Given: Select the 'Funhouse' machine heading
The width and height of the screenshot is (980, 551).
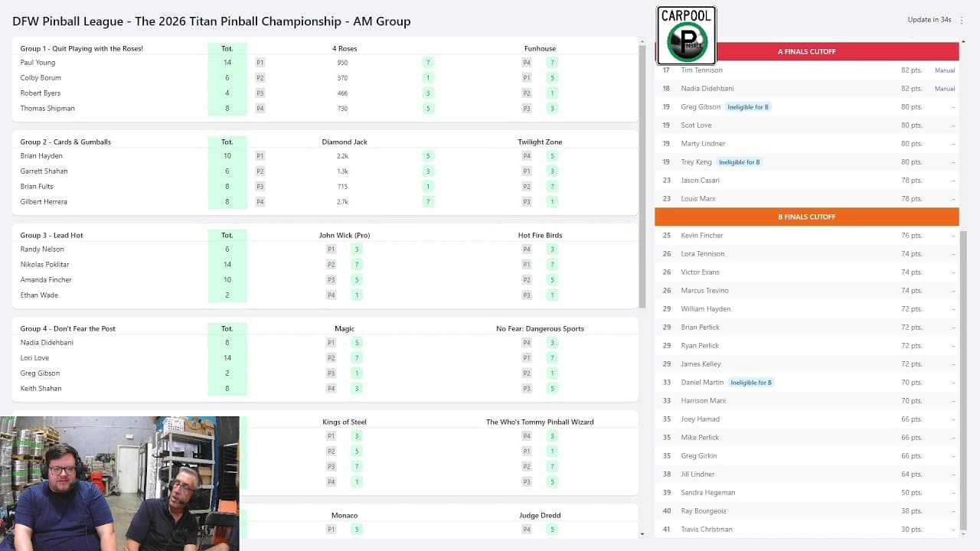Looking at the screenshot, I should (x=540, y=49).
